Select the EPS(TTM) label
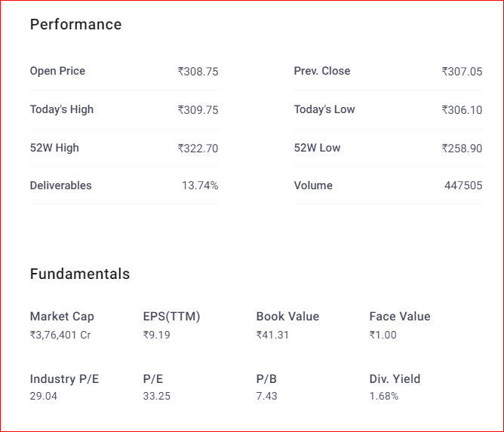 171,317
